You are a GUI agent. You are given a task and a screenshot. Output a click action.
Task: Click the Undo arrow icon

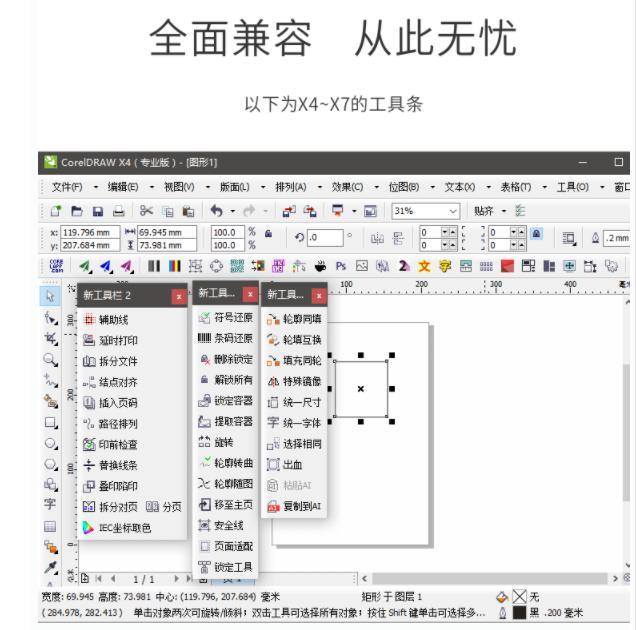(x=216, y=211)
